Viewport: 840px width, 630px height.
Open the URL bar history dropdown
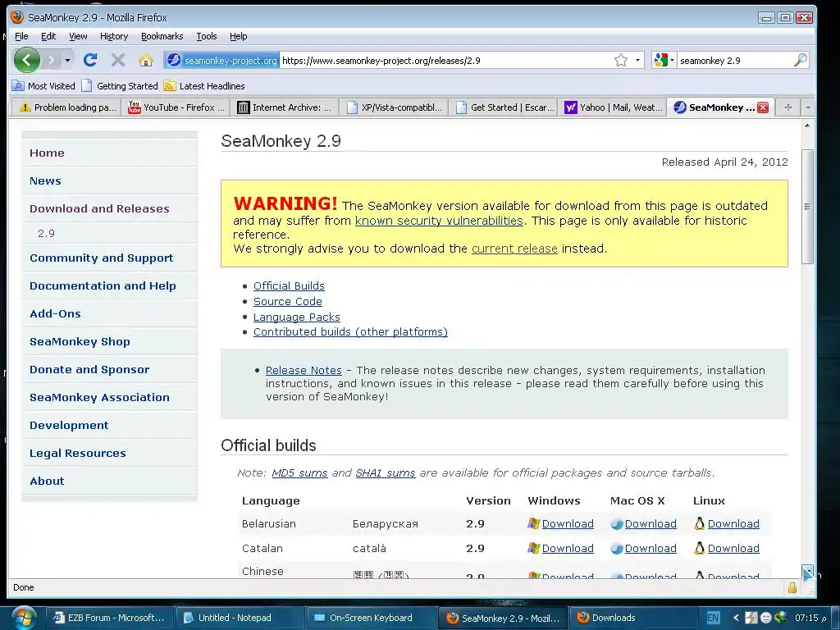tap(637, 60)
